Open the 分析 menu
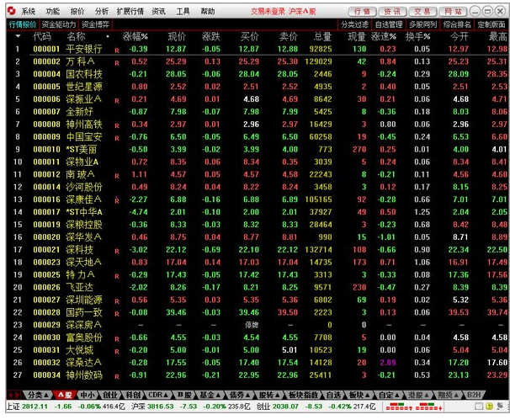 102,12
